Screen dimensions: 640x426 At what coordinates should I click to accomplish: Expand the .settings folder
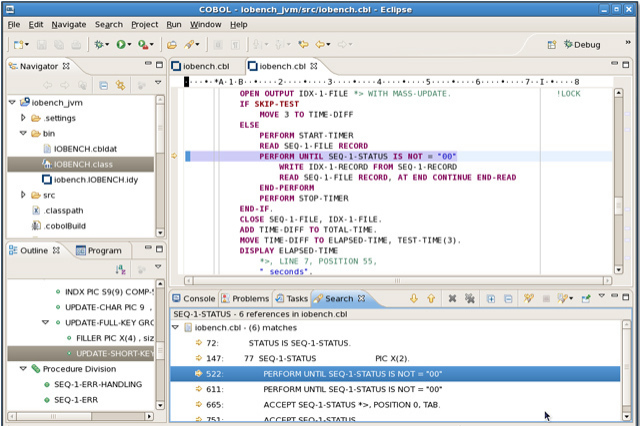coord(23,117)
